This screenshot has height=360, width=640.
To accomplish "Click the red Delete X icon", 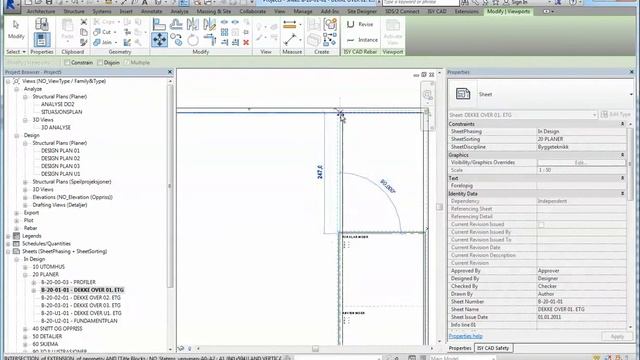I will click(246, 42).
